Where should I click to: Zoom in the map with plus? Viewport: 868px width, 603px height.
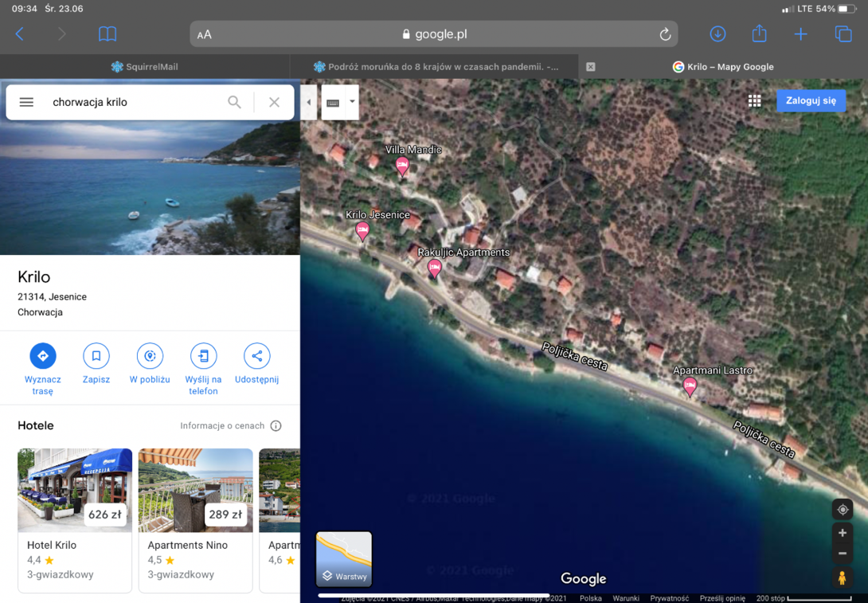click(x=843, y=533)
